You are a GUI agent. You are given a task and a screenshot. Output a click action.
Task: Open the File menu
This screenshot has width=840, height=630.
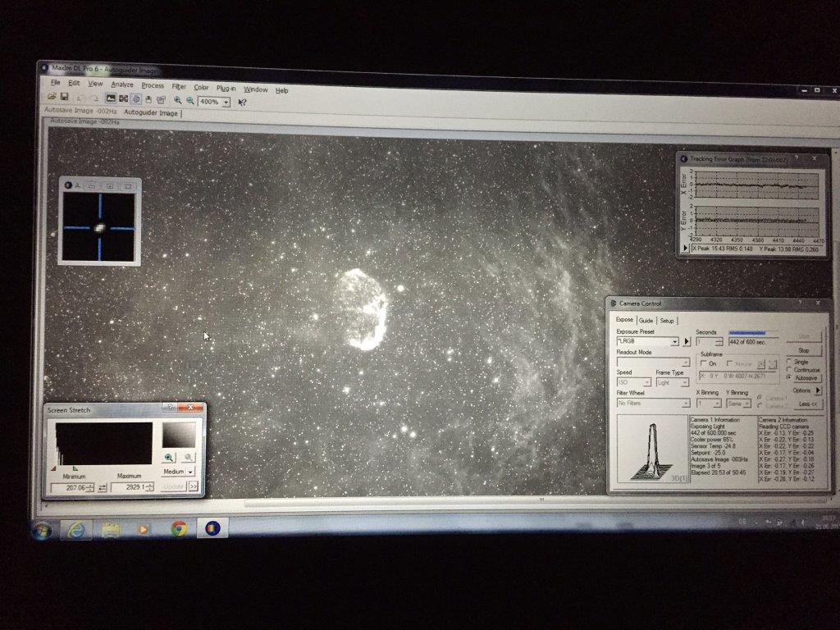coord(56,83)
